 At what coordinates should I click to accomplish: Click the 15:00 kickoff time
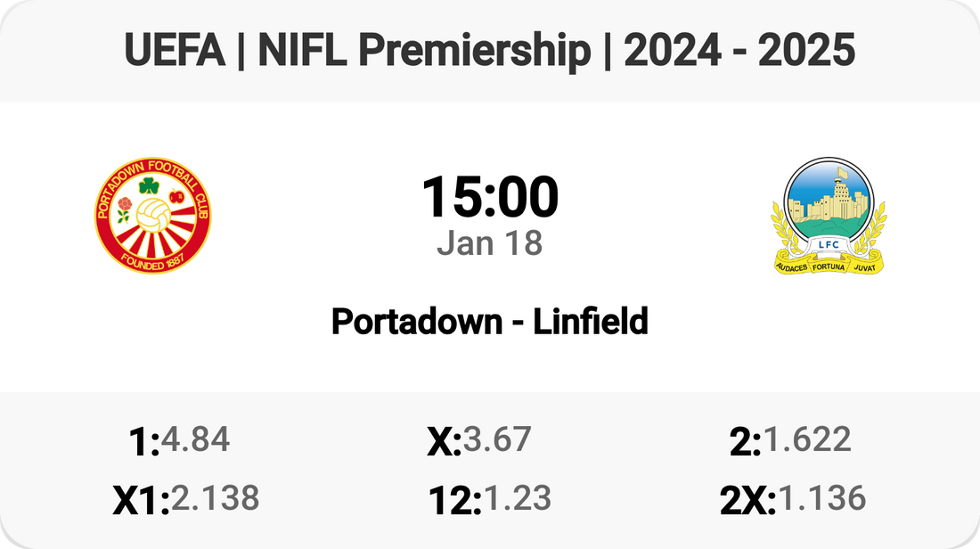(490, 198)
